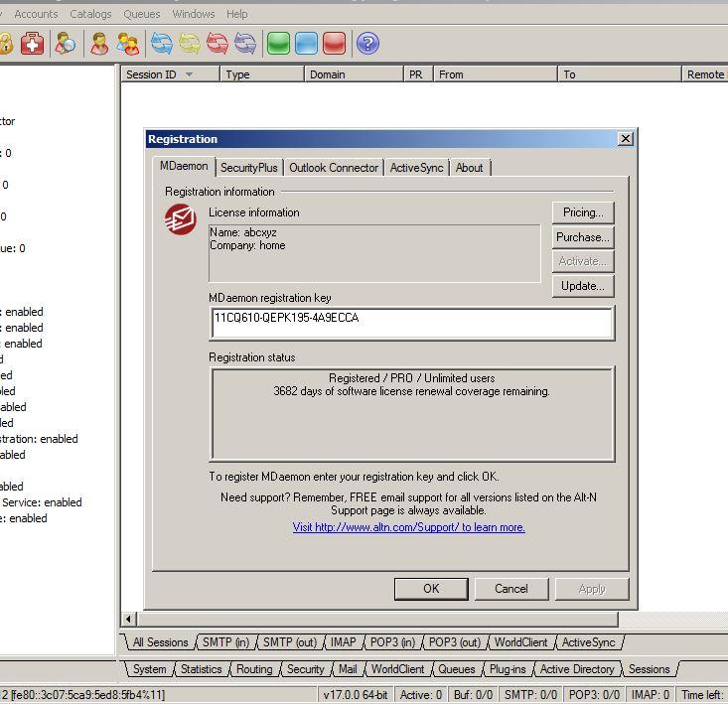Select the All Sessions tab
Screen dimensions: 728x704
coord(160,642)
